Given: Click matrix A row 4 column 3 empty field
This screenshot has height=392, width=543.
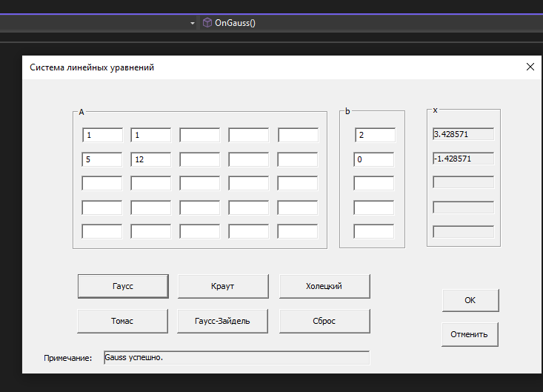Looking at the screenshot, I should click(x=199, y=207).
